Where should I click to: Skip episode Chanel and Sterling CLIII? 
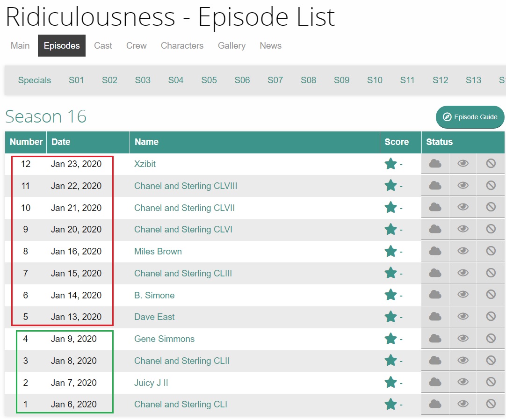pos(491,273)
